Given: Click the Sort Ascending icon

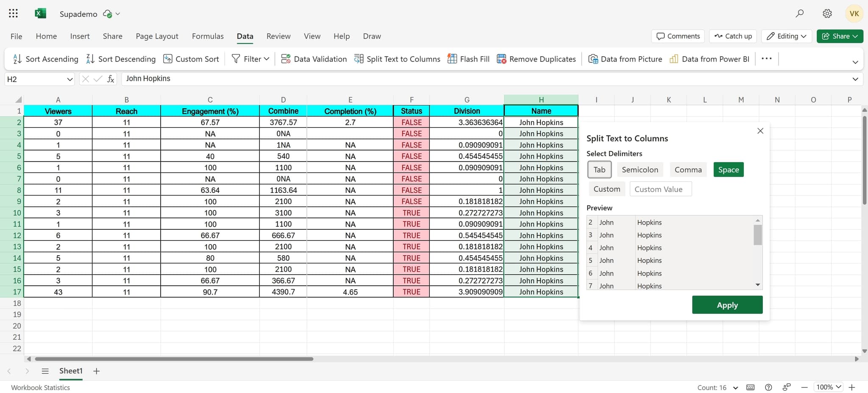Looking at the screenshot, I should pyautogui.click(x=17, y=59).
